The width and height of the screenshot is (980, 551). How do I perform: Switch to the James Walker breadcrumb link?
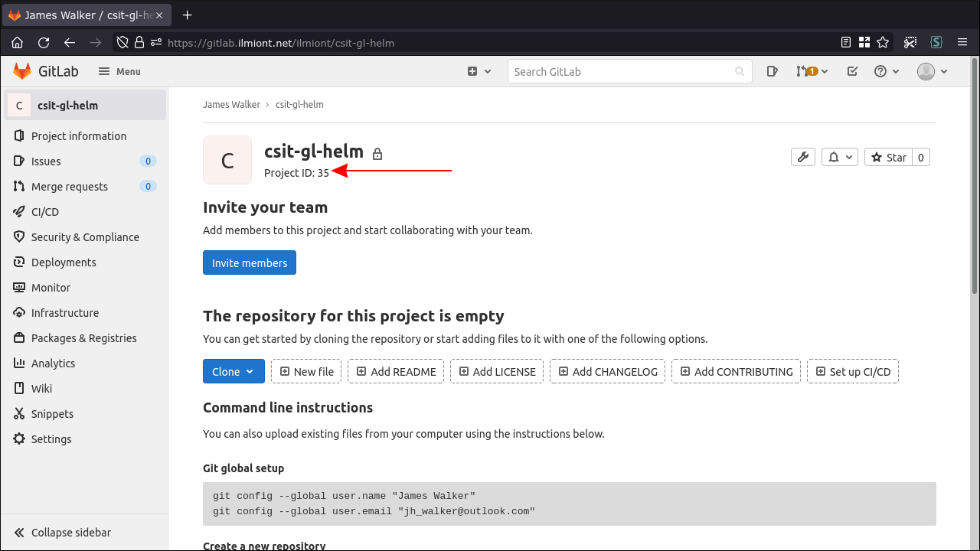pyautogui.click(x=231, y=104)
